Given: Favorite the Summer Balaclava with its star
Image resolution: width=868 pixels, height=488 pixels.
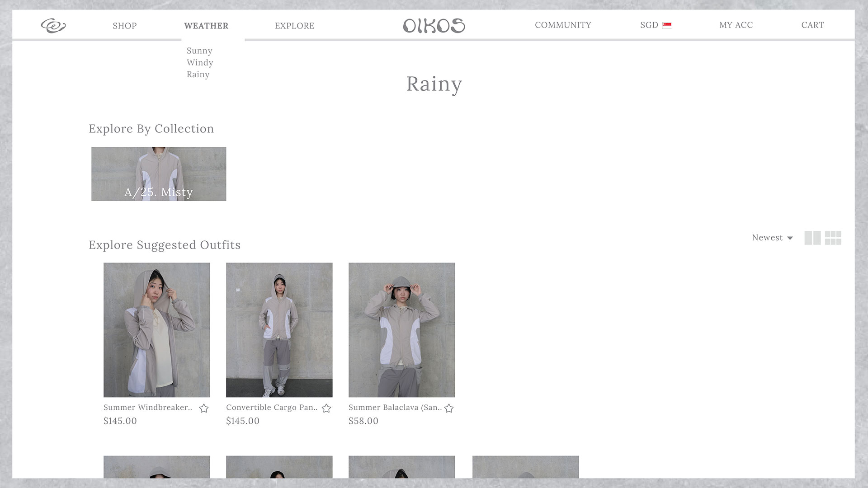Looking at the screenshot, I should point(449,408).
